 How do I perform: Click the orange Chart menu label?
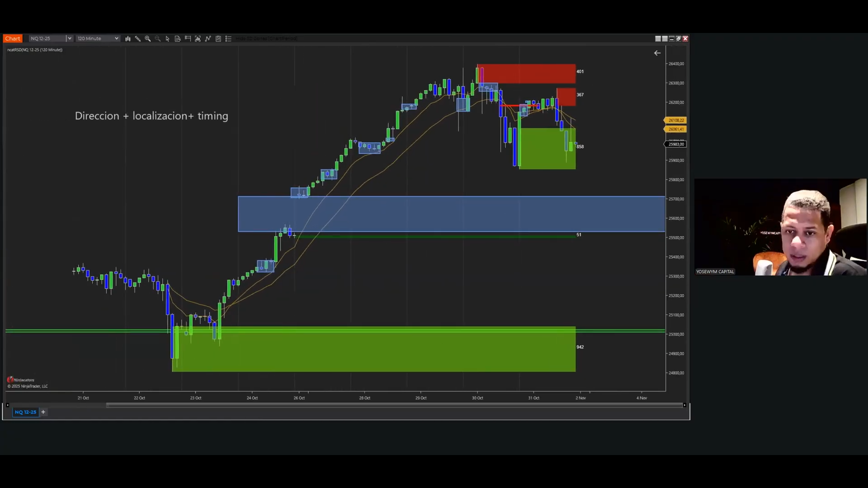[x=13, y=39]
